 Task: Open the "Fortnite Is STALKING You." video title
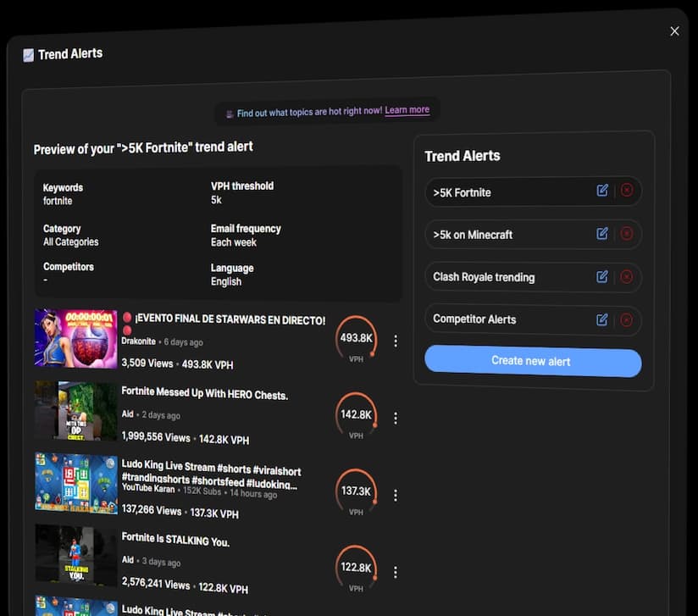tap(175, 541)
